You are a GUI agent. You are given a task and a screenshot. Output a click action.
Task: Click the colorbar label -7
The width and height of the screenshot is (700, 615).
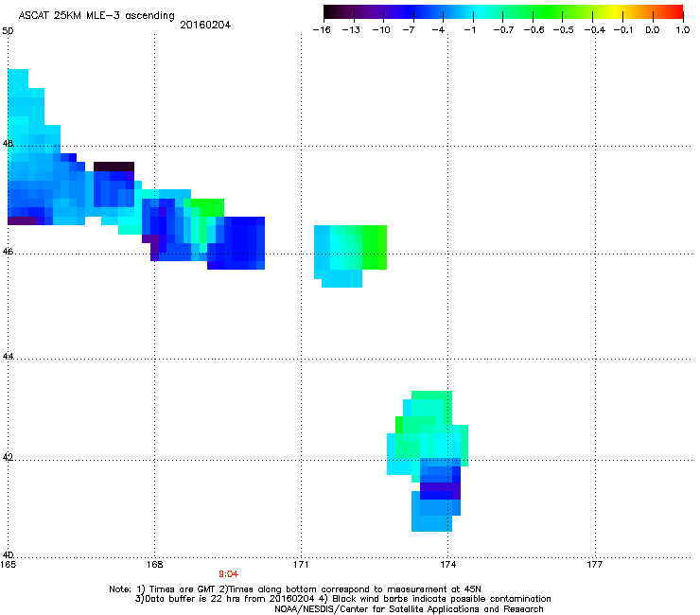point(409,30)
